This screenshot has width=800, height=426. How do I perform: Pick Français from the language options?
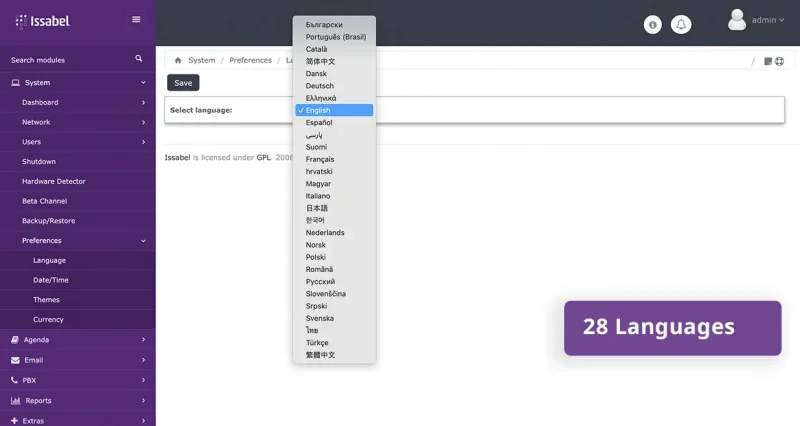pyautogui.click(x=320, y=159)
